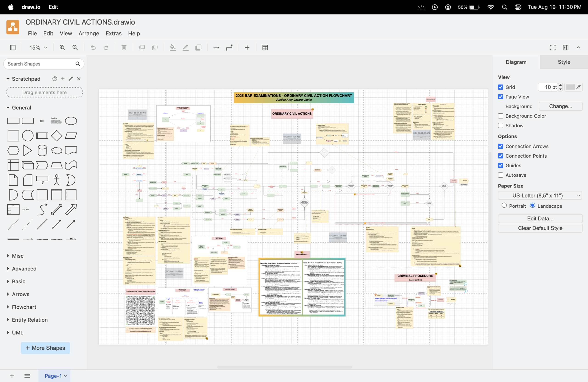Image resolution: width=588 pixels, height=382 pixels.
Task: Enable the Autosave checkbox
Action: pos(500,175)
